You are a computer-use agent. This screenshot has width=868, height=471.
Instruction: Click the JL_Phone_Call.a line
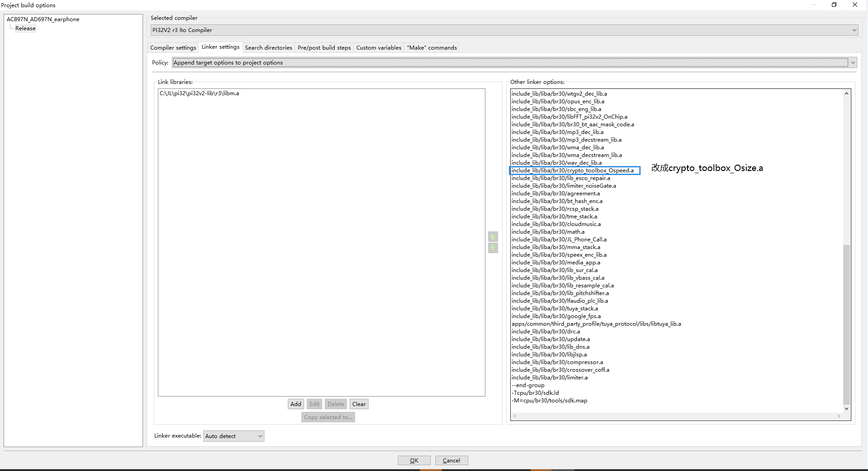coord(559,240)
